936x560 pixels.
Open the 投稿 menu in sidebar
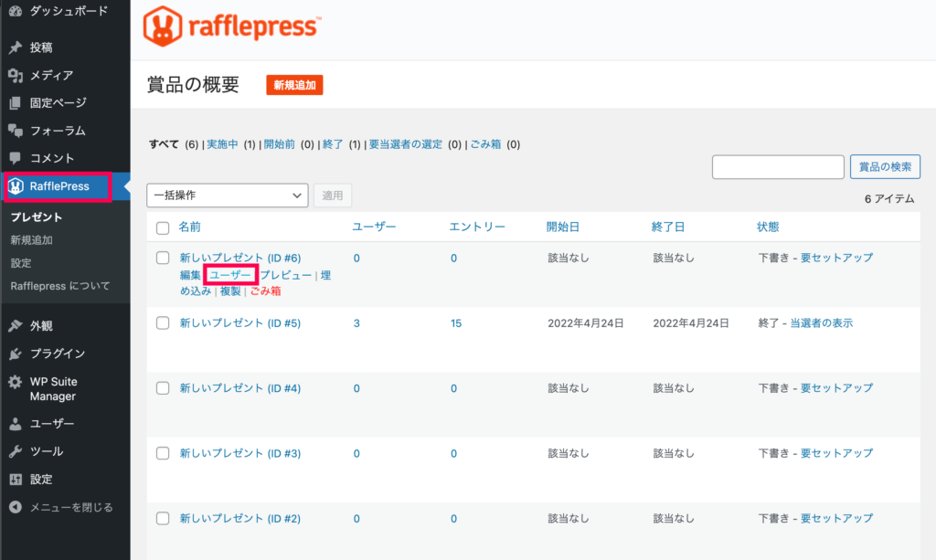tap(41, 48)
